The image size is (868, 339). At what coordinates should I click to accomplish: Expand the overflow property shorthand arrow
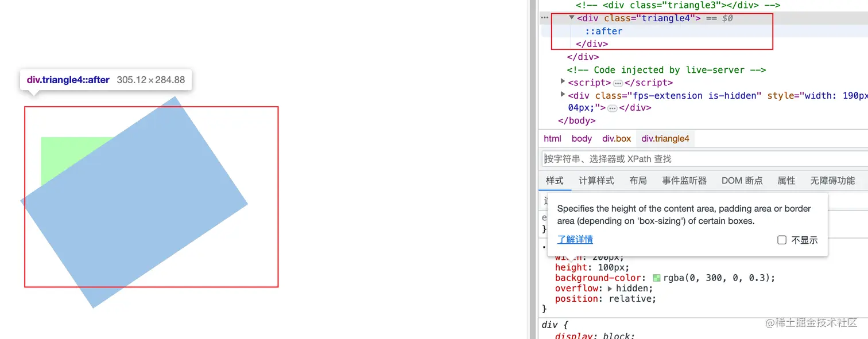click(x=610, y=289)
